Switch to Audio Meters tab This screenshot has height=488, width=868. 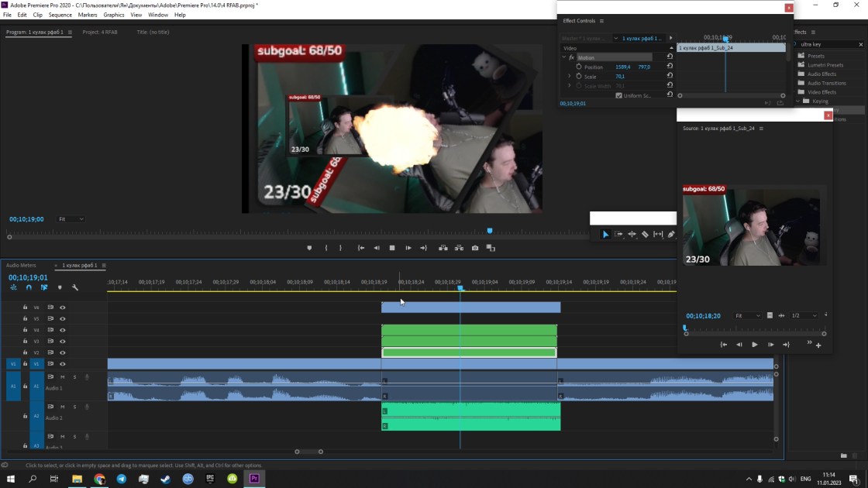pos(21,266)
